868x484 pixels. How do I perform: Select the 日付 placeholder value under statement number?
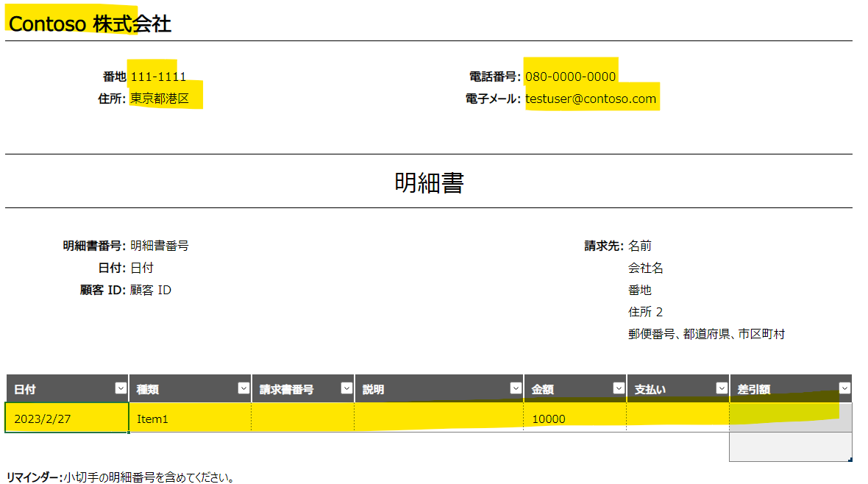point(142,268)
